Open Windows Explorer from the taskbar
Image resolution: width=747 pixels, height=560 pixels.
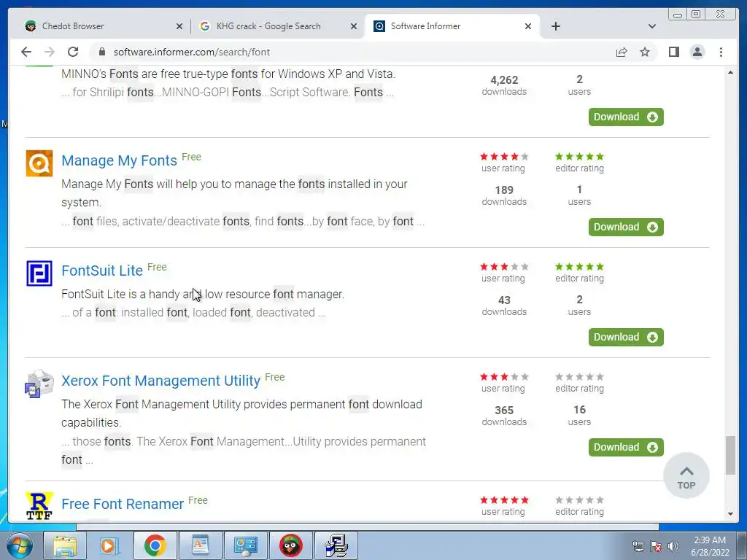tap(65, 545)
